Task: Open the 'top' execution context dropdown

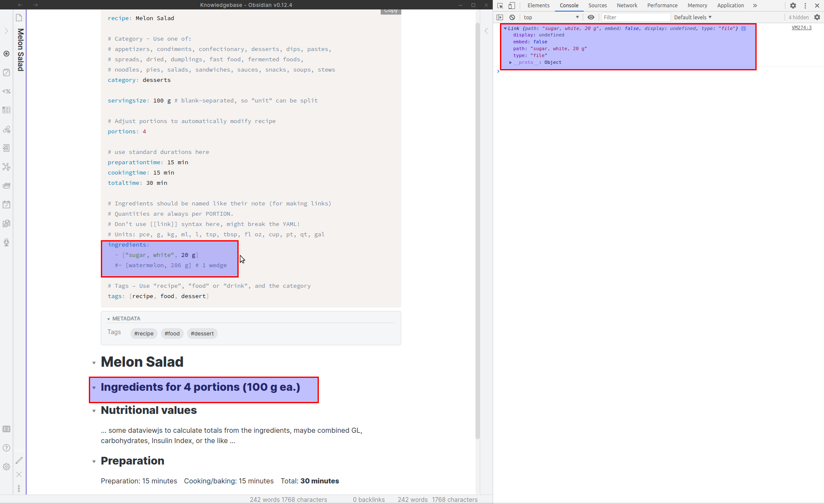Action: pyautogui.click(x=551, y=17)
